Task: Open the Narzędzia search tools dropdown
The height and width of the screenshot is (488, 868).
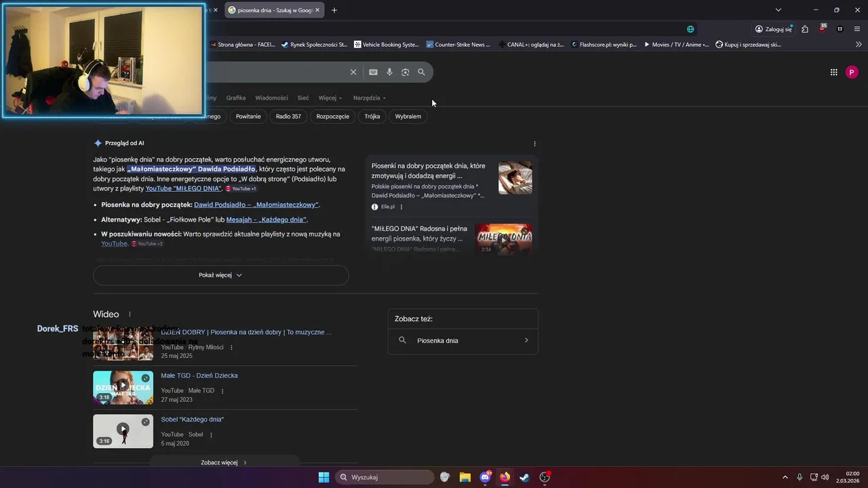Action: (x=370, y=98)
